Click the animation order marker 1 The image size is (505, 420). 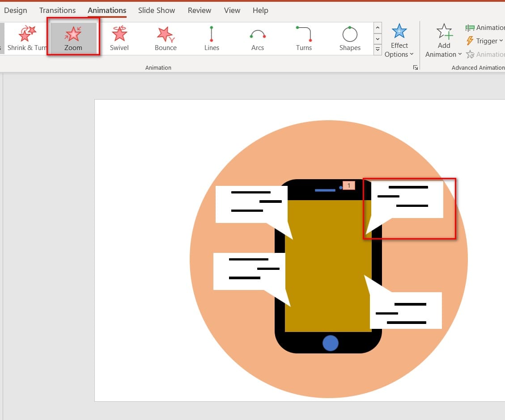(x=349, y=185)
